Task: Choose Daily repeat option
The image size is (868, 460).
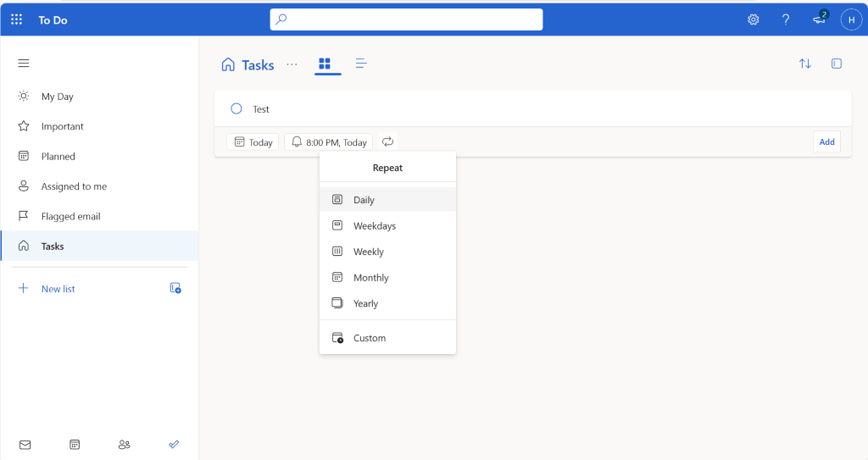Action: coord(387,199)
